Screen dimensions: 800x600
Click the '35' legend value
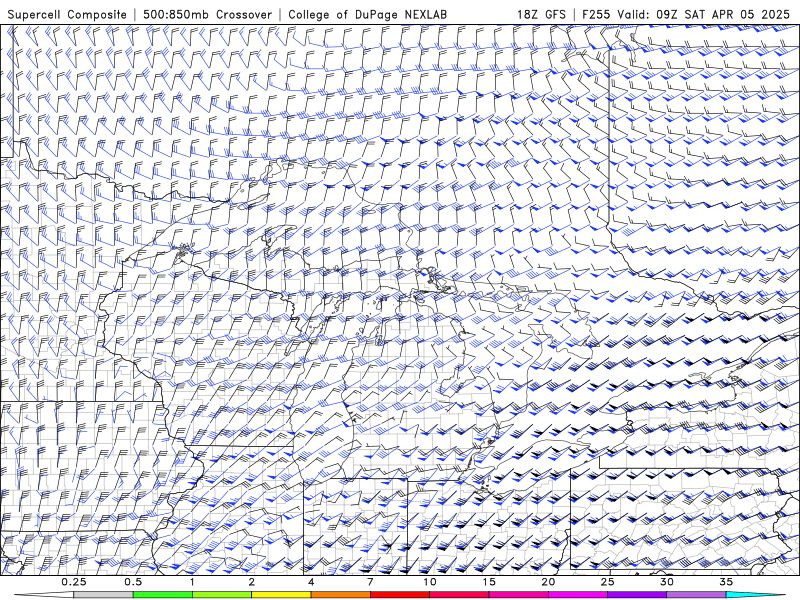click(x=726, y=582)
